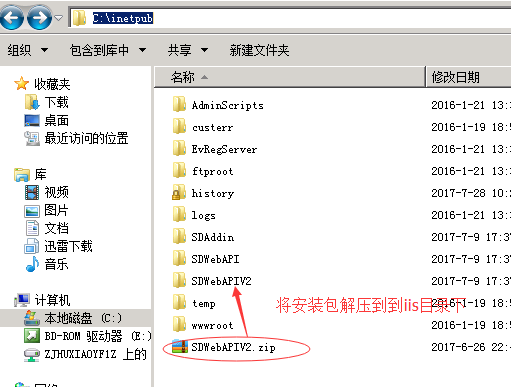Viewport: 511px width, 387px height.
Task: Select the SDWebAPI folder icon
Action: pyautogui.click(x=179, y=258)
